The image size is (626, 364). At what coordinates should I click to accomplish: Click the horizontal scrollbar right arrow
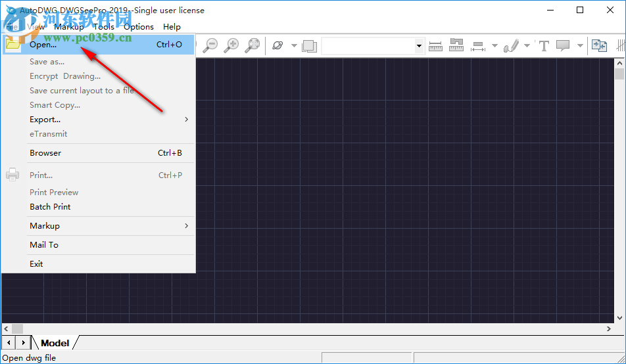(x=609, y=329)
